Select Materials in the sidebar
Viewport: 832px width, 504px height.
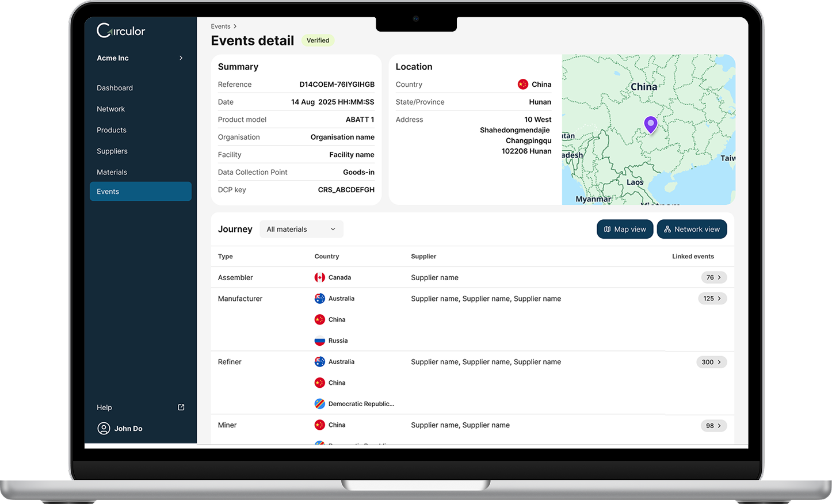[112, 172]
